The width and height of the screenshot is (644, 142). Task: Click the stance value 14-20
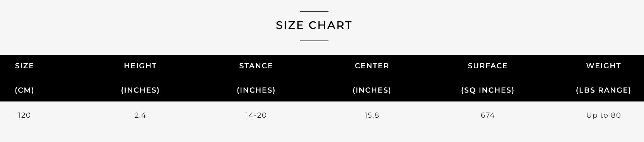pos(256,115)
